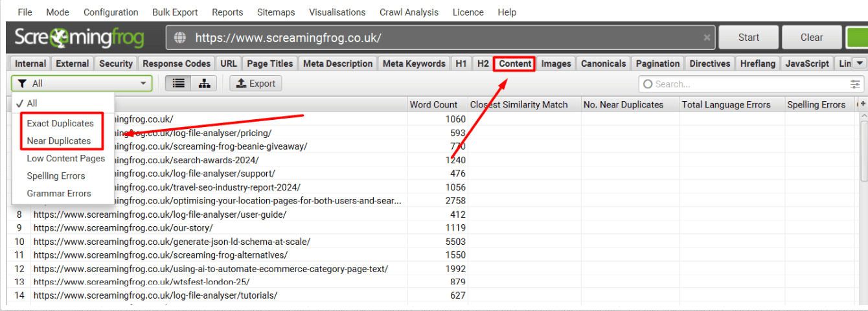Viewport: 868px width, 311px height.
Task: Switch to tree view icon
Action: 204,84
